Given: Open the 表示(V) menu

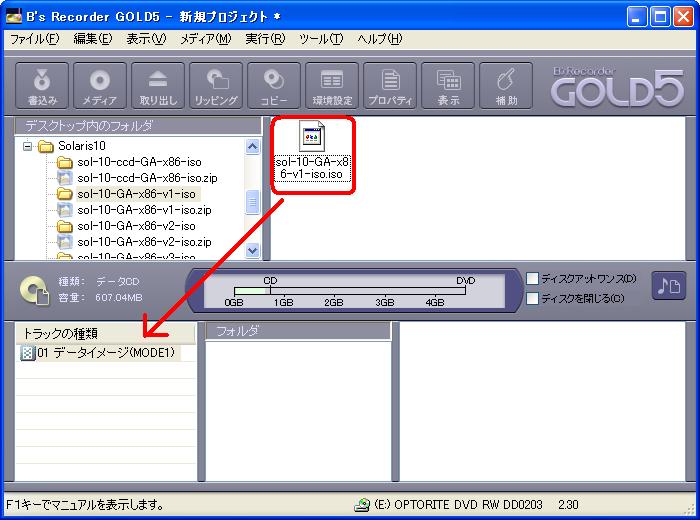Looking at the screenshot, I should (146, 39).
